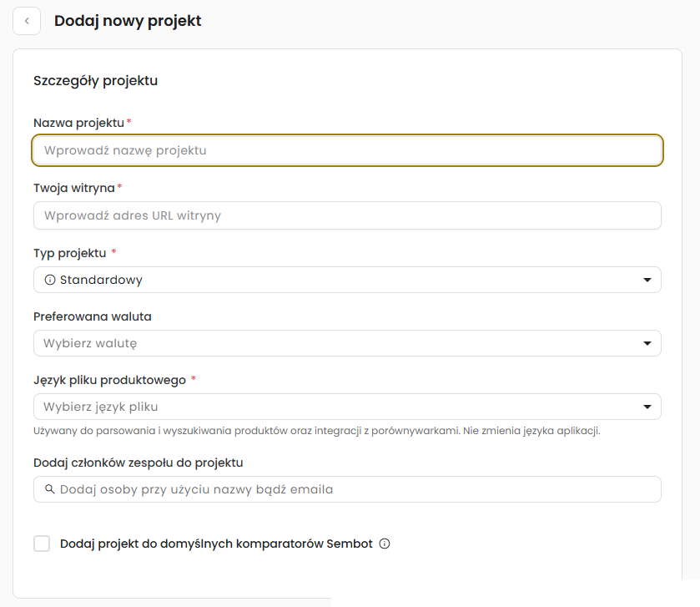
Task: Open the Typ projektu dropdown
Action: (x=347, y=280)
